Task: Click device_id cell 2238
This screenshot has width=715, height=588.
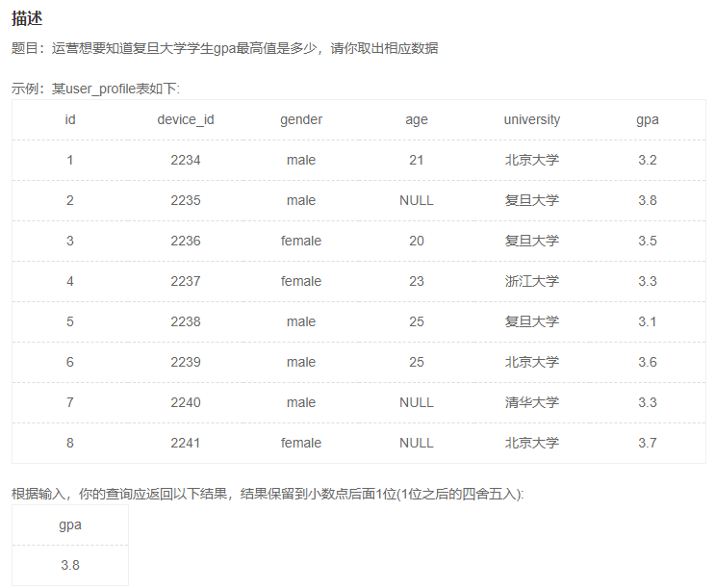Action: [x=186, y=321]
